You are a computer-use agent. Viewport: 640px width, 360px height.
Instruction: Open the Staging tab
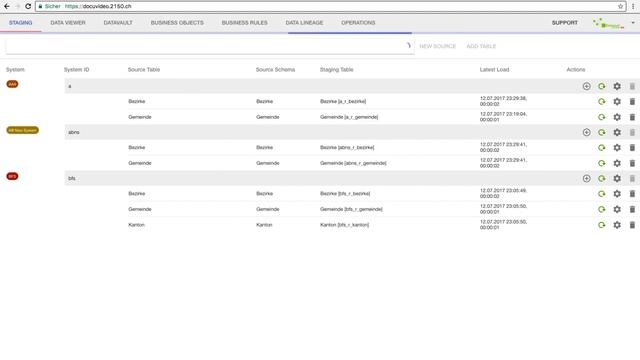pos(20,23)
